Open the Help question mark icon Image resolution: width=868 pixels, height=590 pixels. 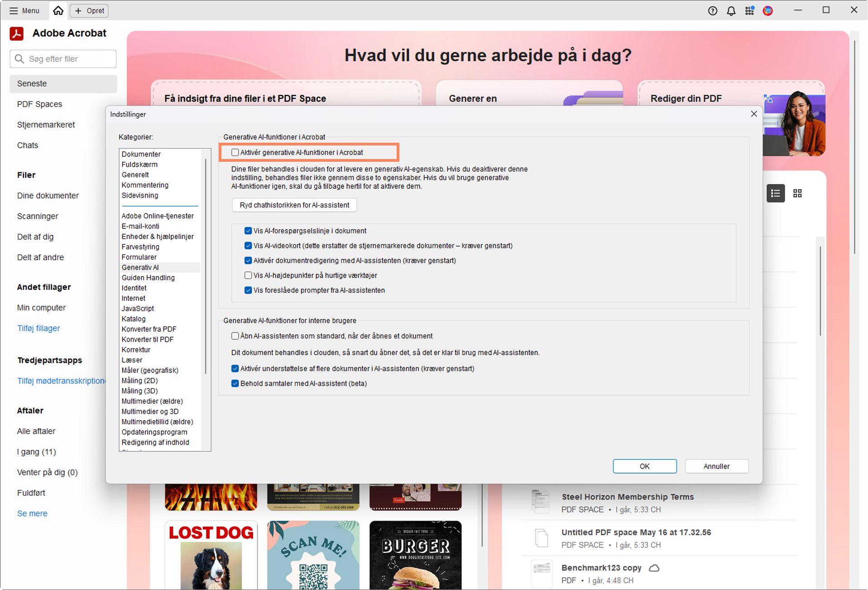[713, 11]
